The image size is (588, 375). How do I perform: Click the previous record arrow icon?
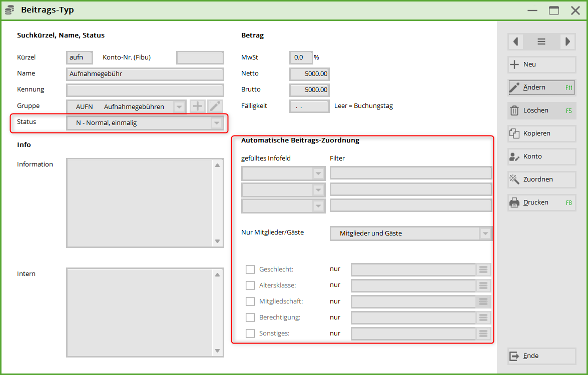(515, 42)
